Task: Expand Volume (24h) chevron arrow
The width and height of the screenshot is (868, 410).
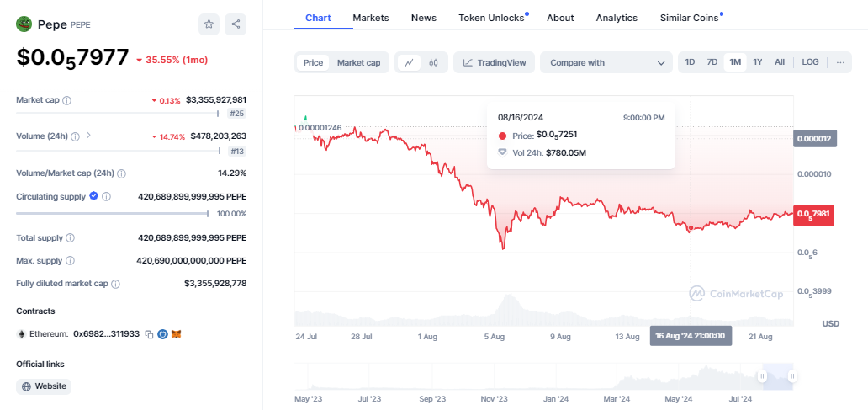Action: coord(88,136)
